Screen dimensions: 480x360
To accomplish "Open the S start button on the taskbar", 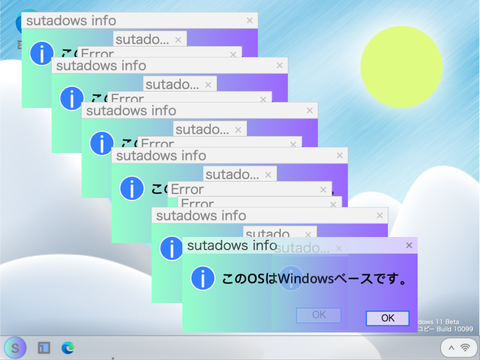I will tap(15, 348).
